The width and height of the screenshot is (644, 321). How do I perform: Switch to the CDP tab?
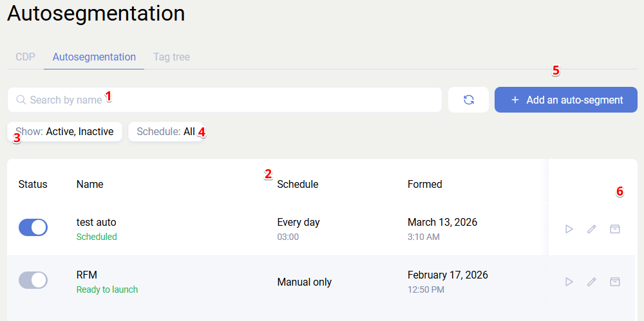pyautogui.click(x=25, y=57)
